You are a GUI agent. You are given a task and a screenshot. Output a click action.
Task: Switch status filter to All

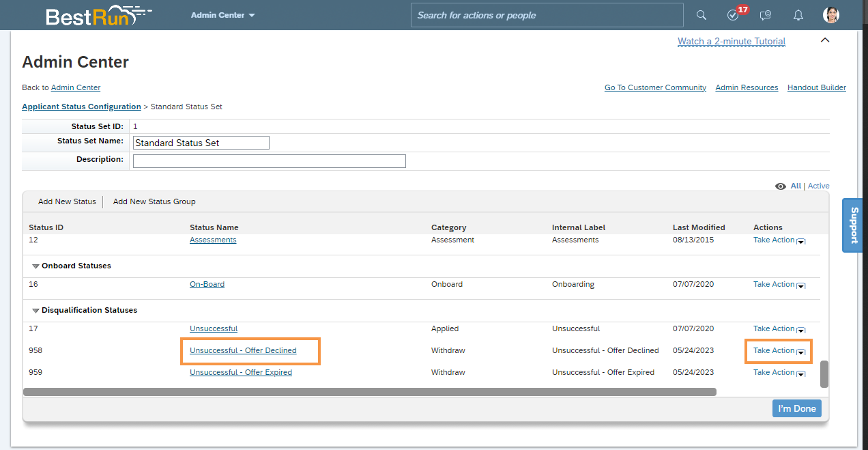(x=796, y=186)
